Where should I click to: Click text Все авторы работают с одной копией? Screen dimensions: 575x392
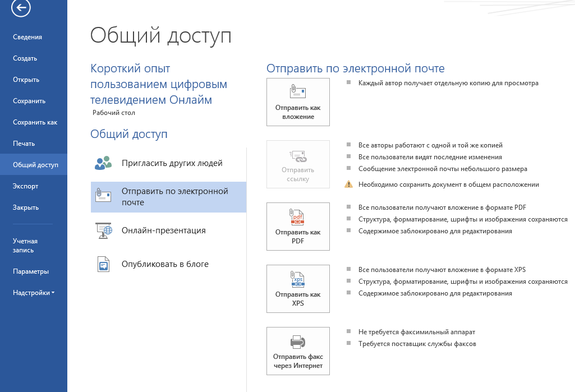(430, 145)
